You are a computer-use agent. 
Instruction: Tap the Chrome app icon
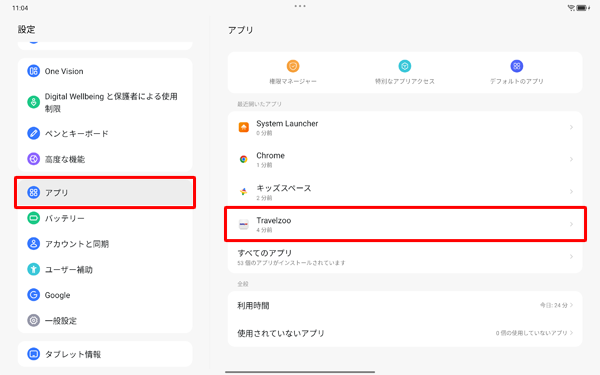(x=244, y=159)
